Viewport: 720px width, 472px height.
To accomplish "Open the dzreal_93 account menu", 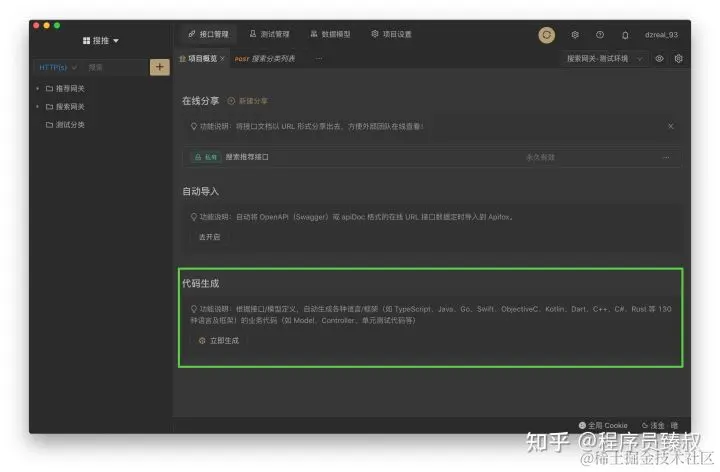I will coord(661,35).
